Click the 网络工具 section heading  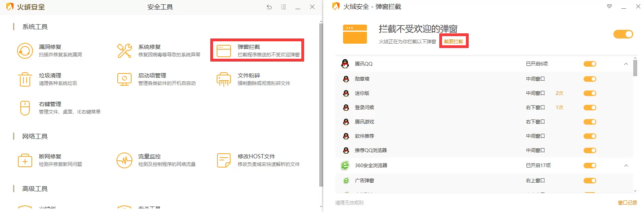(x=35, y=137)
